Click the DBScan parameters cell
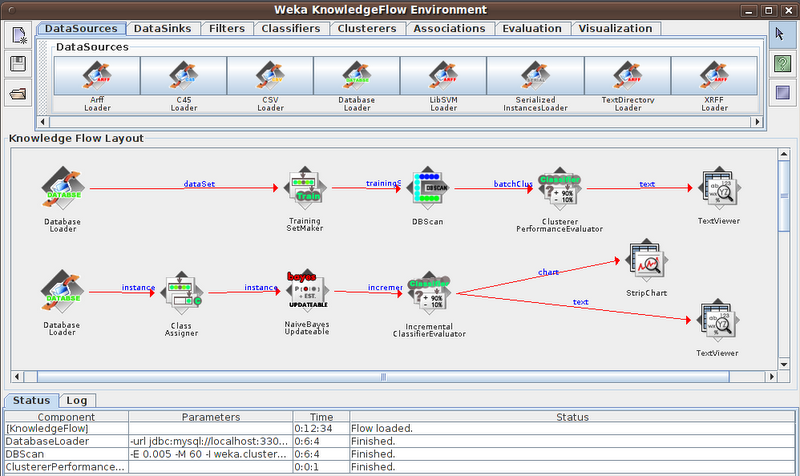The image size is (800, 476). click(211, 454)
